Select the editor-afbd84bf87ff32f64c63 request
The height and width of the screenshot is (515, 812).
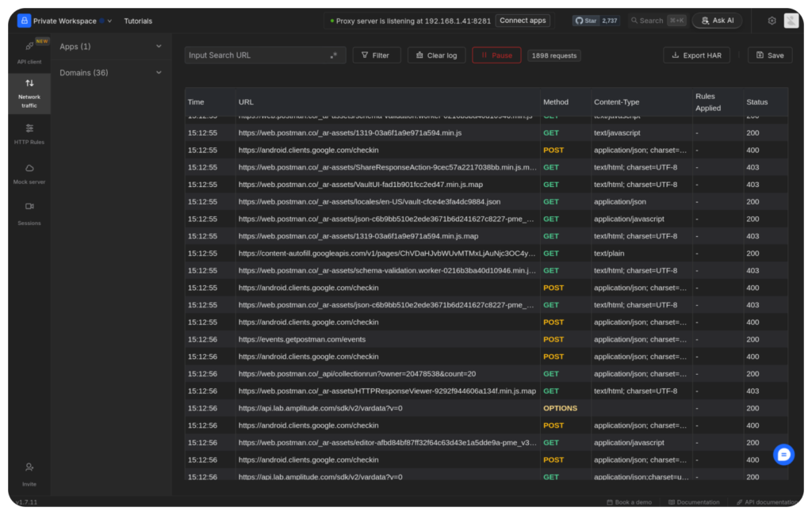tap(486, 443)
